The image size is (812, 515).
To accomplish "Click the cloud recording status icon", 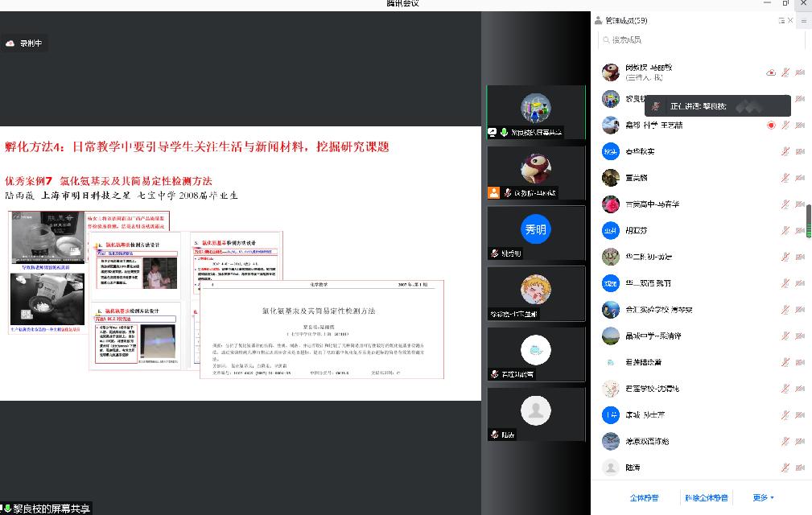I will (x=10, y=43).
